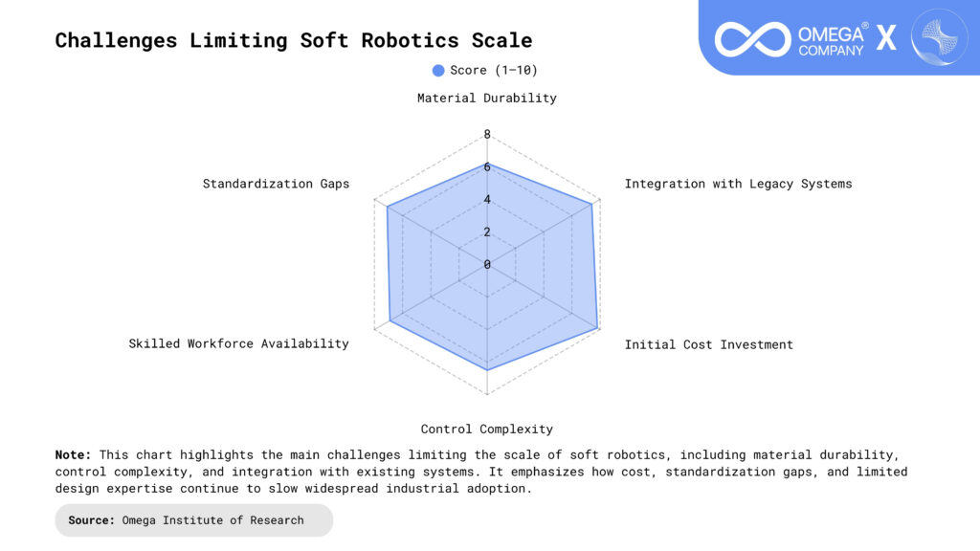Click the Material Durability axis label
Image resolution: width=980 pixels, height=551 pixels.
point(486,98)
